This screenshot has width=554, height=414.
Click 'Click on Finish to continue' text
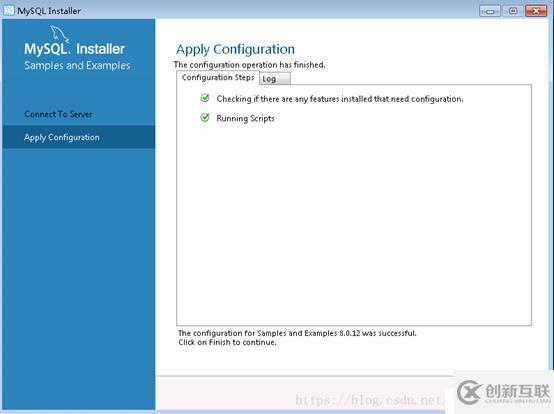point(227,342)
